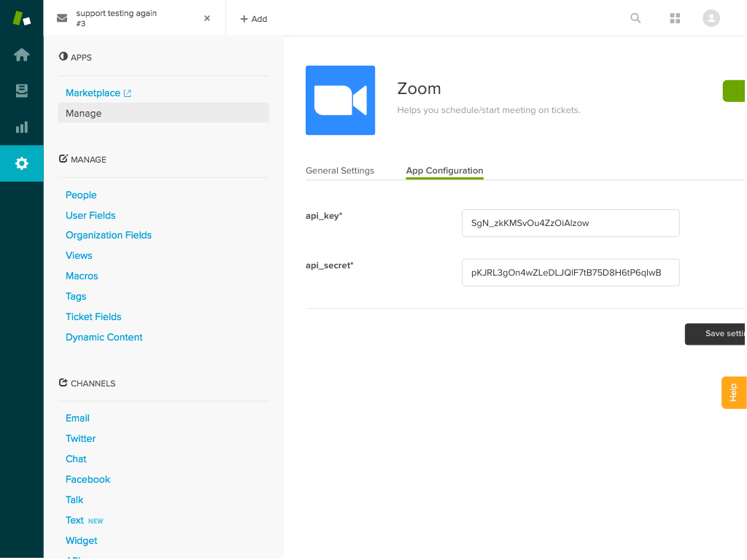Open the Home dashboard icon

point(22,55)
